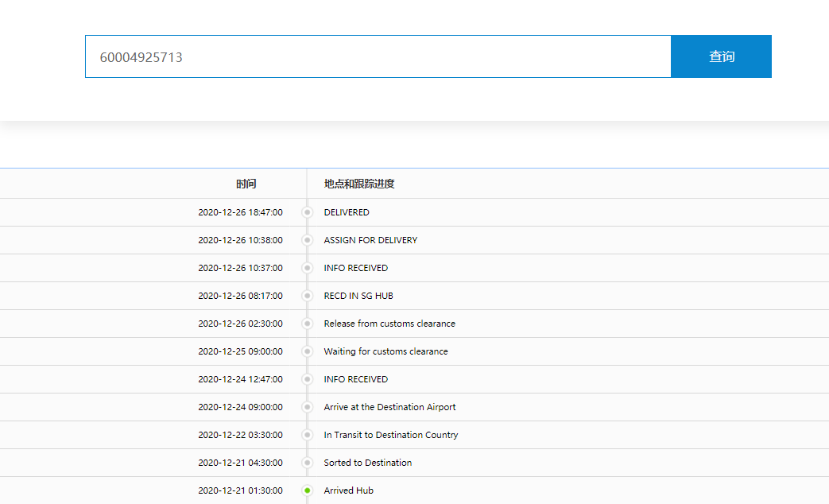Click the Release from customs clearance dot

tap(308, 324)
